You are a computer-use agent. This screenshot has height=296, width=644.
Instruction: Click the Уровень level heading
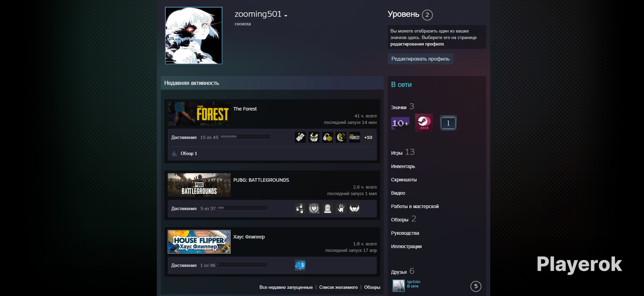tap(403, 14)
